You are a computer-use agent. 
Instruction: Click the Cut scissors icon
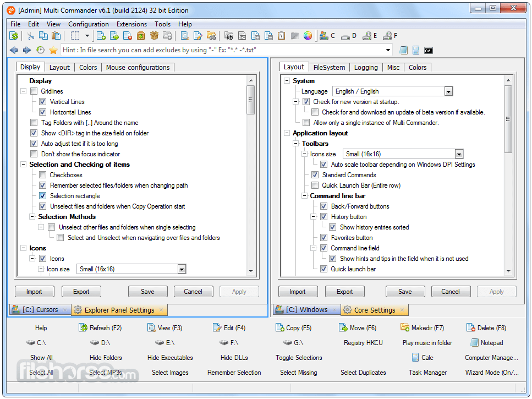31,36
